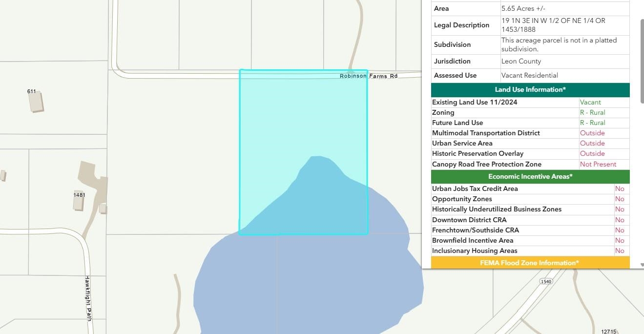Image resolution: width=644 pixels, height=334 pixels.
Task: Click the Robinson Farms Rd label
Action: (369, 76)
